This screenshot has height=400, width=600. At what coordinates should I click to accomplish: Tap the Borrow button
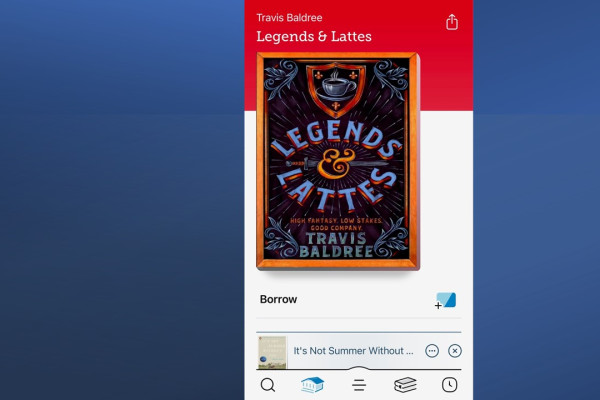[x=278, y=299]
